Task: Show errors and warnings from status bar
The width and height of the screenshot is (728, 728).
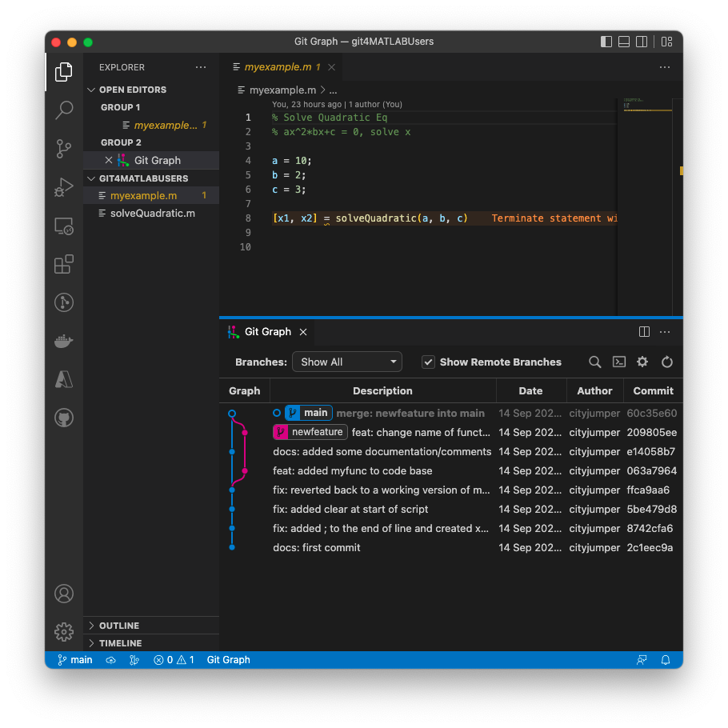Action: (174, 660)
